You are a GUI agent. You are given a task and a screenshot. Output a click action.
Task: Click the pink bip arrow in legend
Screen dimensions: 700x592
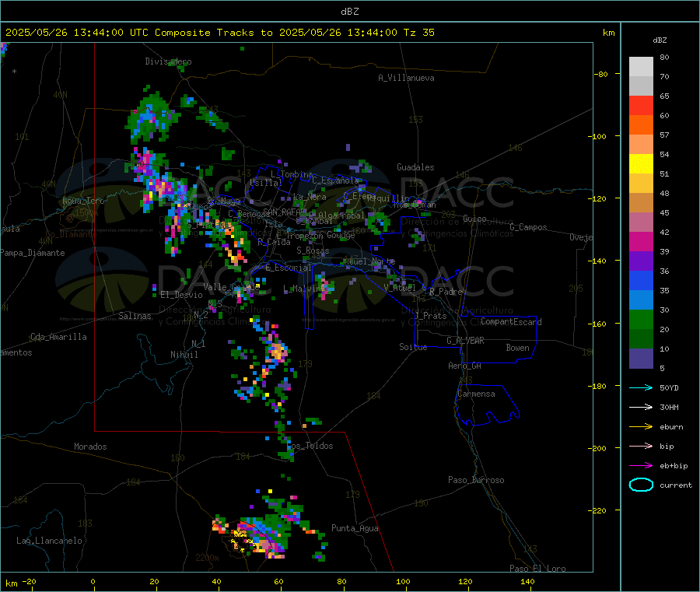click(x=641, y=446)
